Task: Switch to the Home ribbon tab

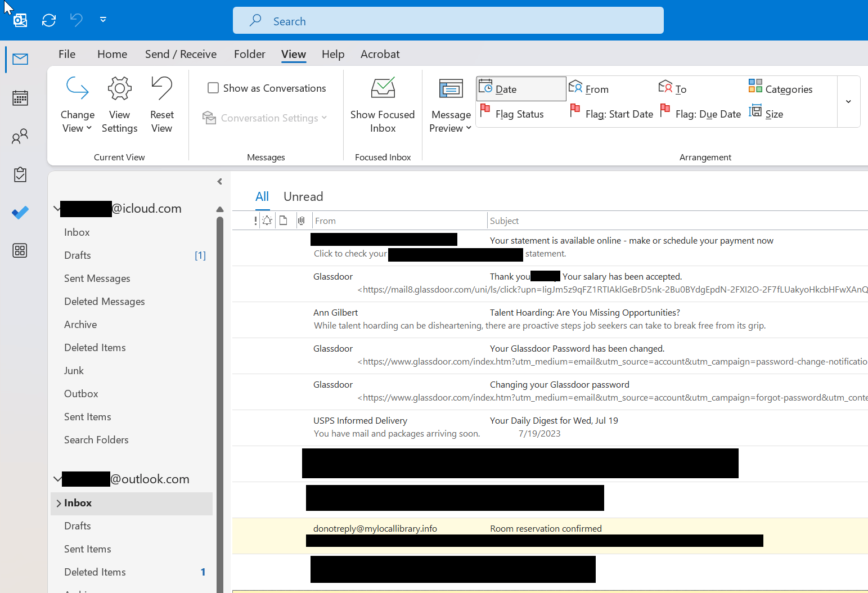Action: [112, 54]
